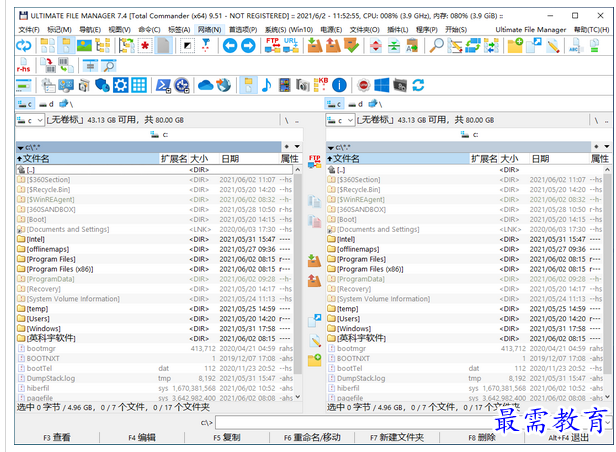The width and height of the screenshot is (616, 452).
Task: Open the left panel drive c combo box
Action: 30,120
